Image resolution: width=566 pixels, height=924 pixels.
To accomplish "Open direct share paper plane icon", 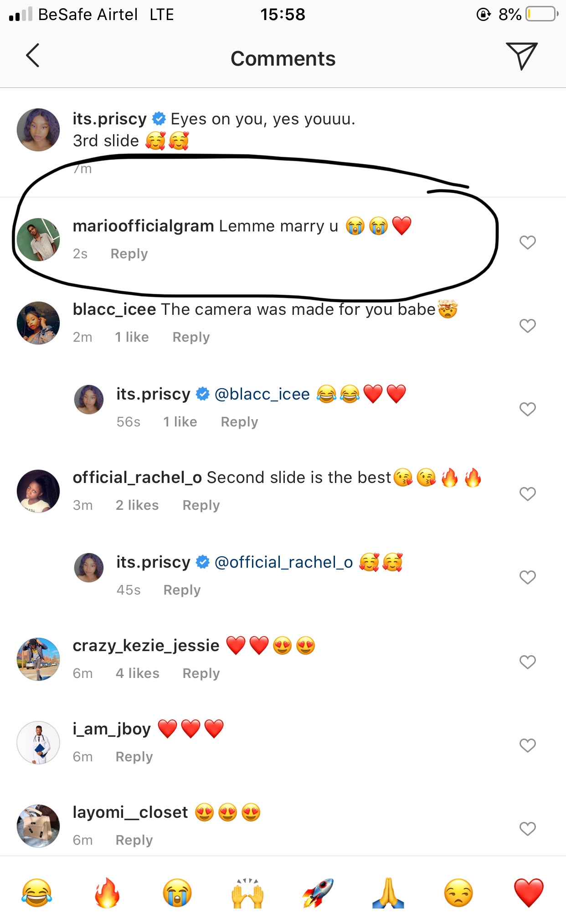I will coord(521,56).
